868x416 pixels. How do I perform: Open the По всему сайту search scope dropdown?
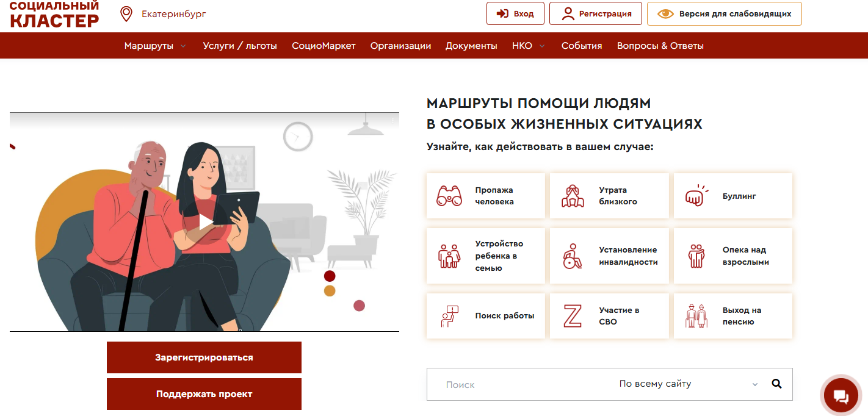click(689, 384)
